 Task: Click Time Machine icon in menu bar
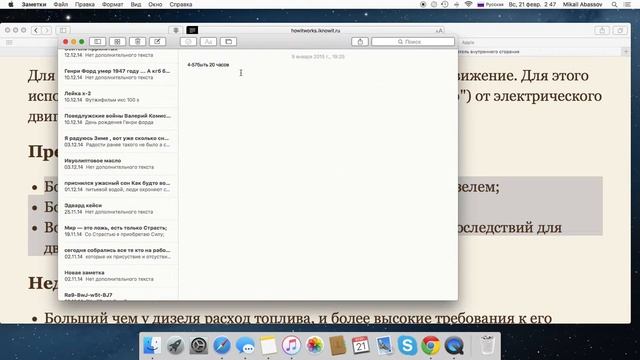coord(445,4)
